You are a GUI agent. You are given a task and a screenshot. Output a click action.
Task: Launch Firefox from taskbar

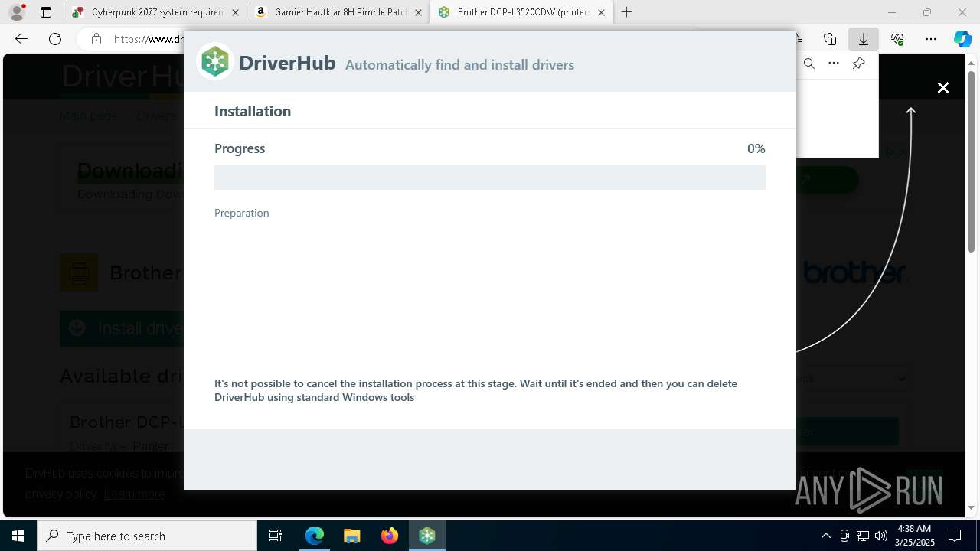pyautogui.click(x=389, y=536)
